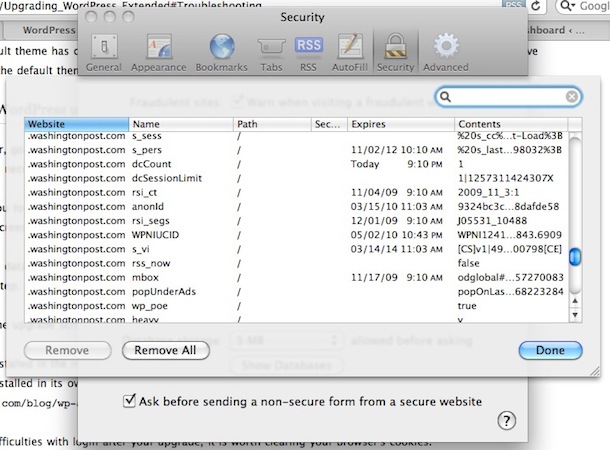Select the WPNIUCID cookie row
The height and width of the screenshot is (450, 610).
click(x=296, y=235)
